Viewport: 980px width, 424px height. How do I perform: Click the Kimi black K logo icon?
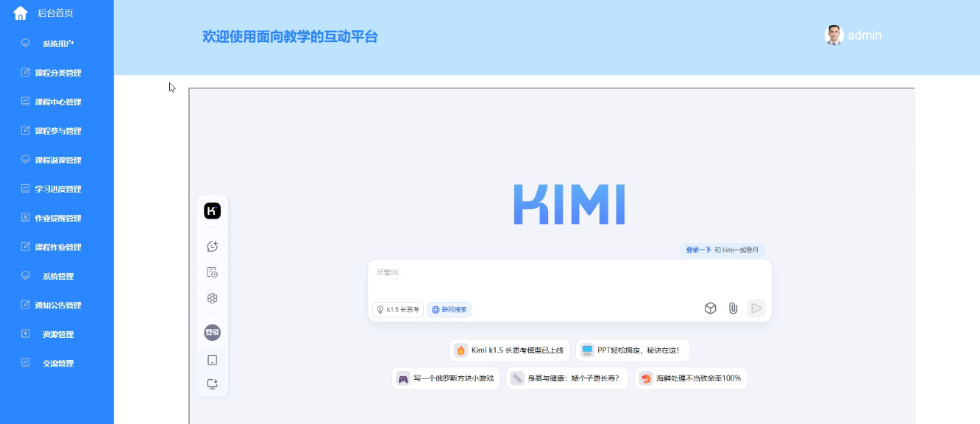pos(212,211)
